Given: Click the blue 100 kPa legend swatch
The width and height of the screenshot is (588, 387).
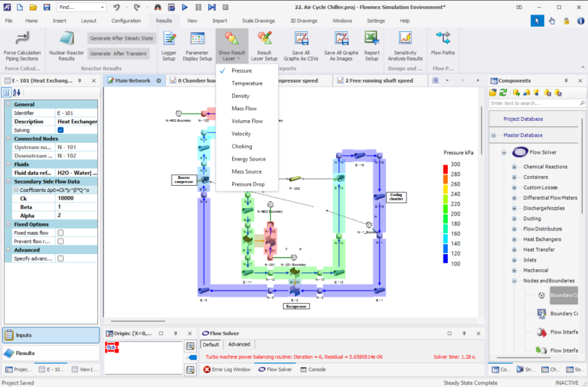Looking at the screenshot, I should (446, 259).
